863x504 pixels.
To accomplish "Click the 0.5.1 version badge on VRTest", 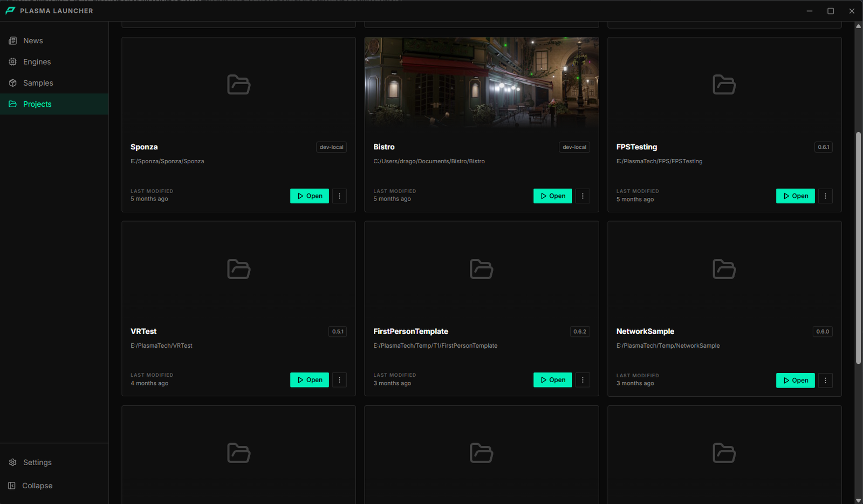I will pos(338,332).
